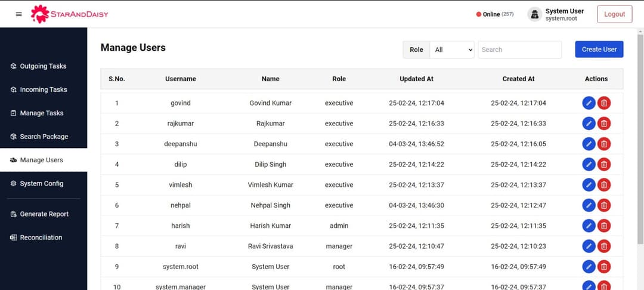This screenshot has width=644, height=290.
Task: Click the Actions column header
Action: pyautogui.click(x=596, y=79)
